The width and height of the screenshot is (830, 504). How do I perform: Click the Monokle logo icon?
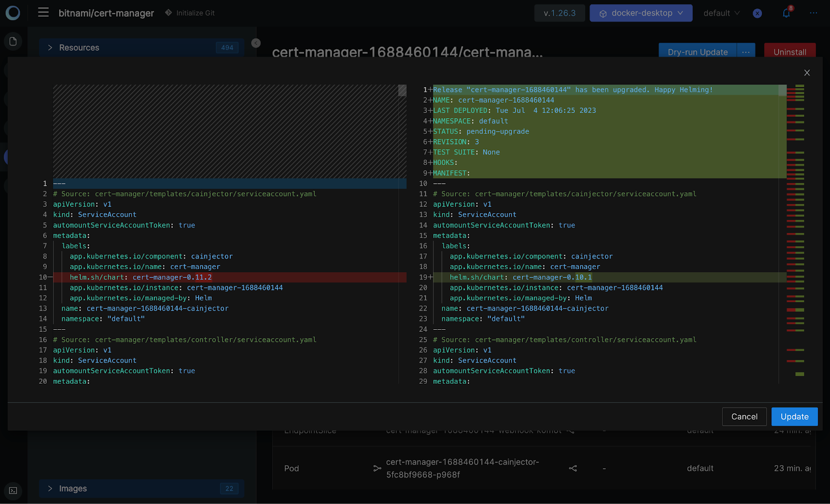[x=13, y=13]
